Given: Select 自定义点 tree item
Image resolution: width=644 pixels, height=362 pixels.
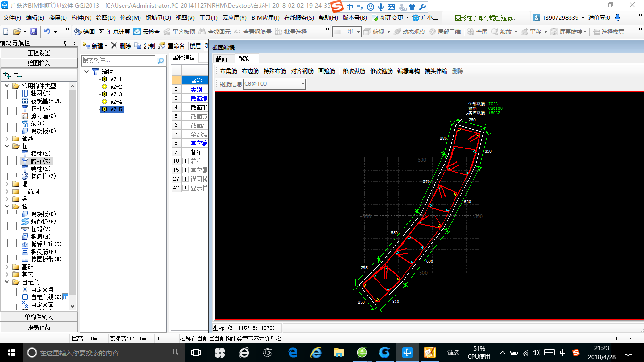Looking at the screenshot, I should pyautogui.click(x=37, y=289).
